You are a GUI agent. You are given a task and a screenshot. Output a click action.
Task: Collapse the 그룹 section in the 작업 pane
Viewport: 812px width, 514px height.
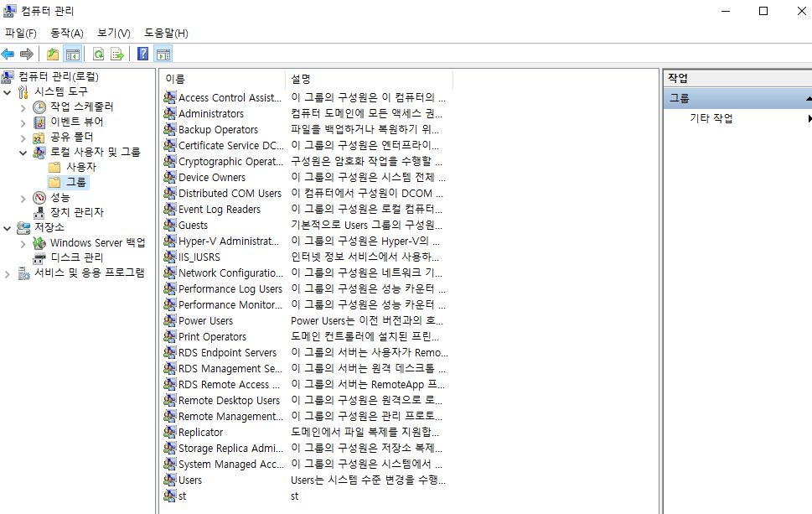809,98
